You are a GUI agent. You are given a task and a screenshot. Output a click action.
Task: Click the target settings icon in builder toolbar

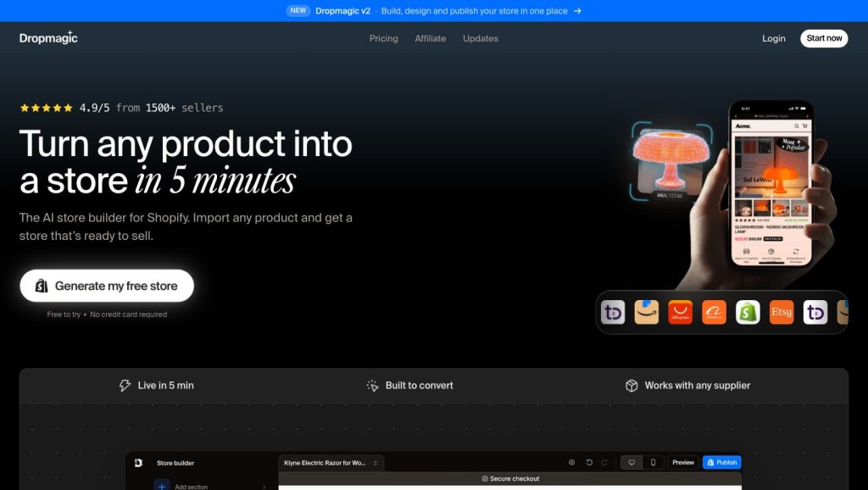pos(572,462)
